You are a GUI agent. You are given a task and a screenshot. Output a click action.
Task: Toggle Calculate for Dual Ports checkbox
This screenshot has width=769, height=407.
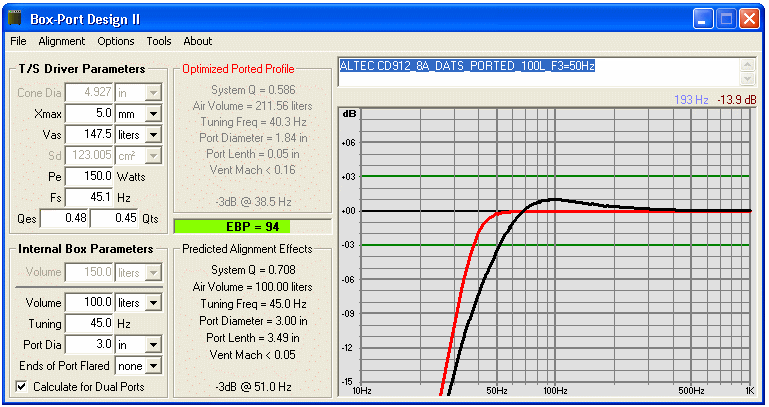tap(22, 386)
